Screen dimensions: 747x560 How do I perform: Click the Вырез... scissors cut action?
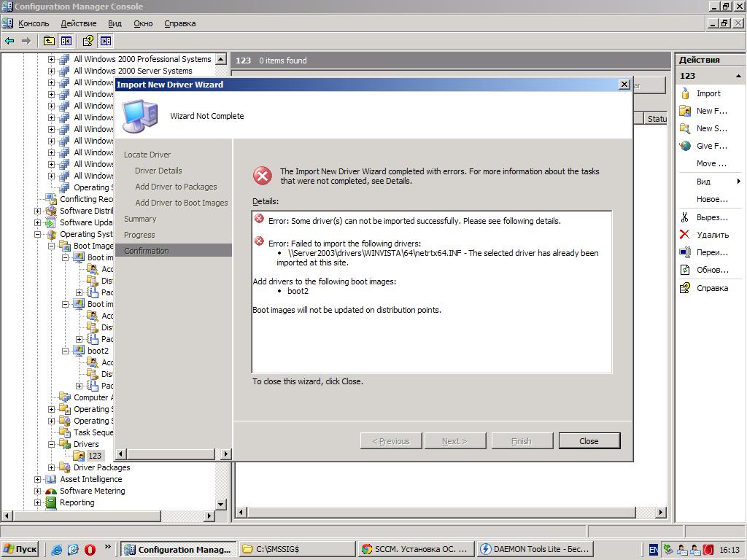[685, 217]
